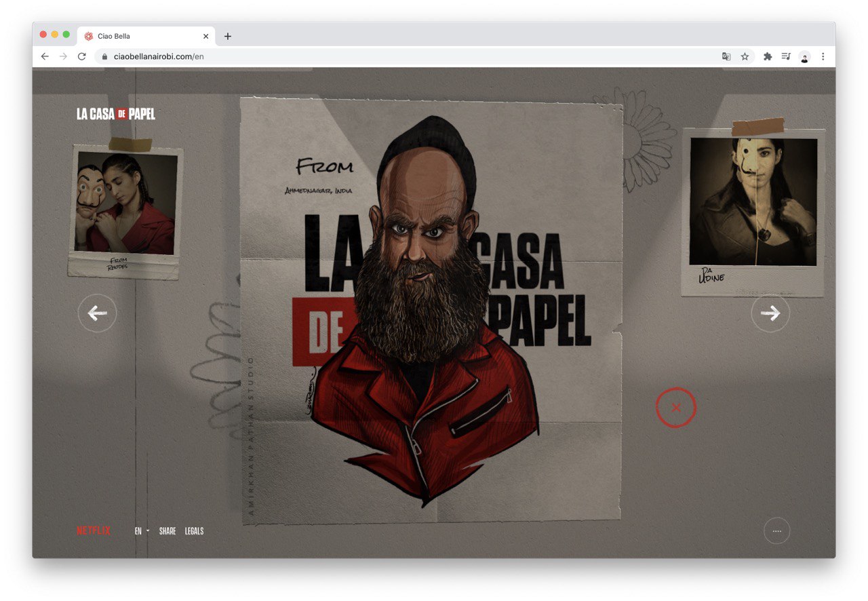Viewport: 868px width, 601px height.
Task: Bookmark this page with star icon
Action: coord(745,56)
